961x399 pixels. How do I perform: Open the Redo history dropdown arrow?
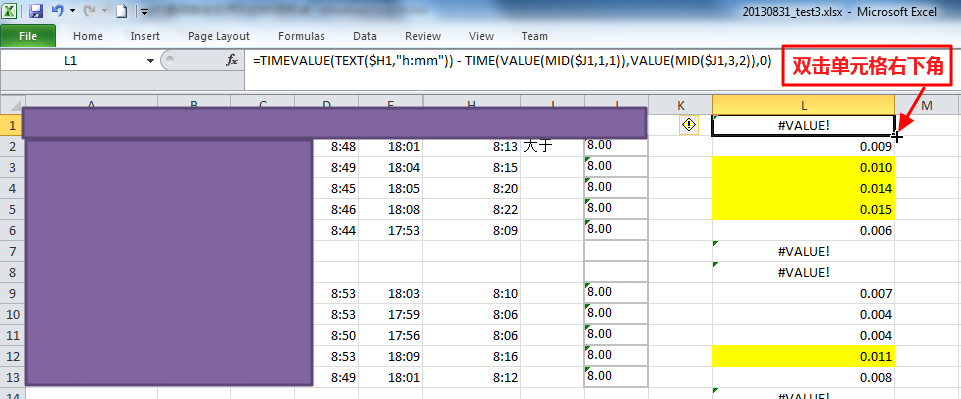(103, 10)
